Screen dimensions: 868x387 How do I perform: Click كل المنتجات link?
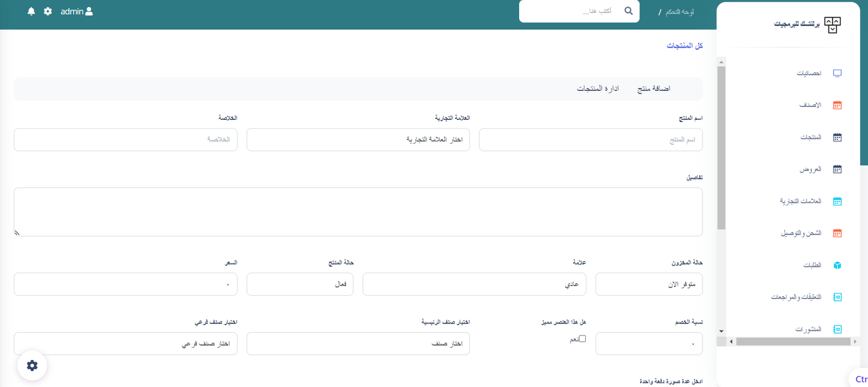[685, 46]
